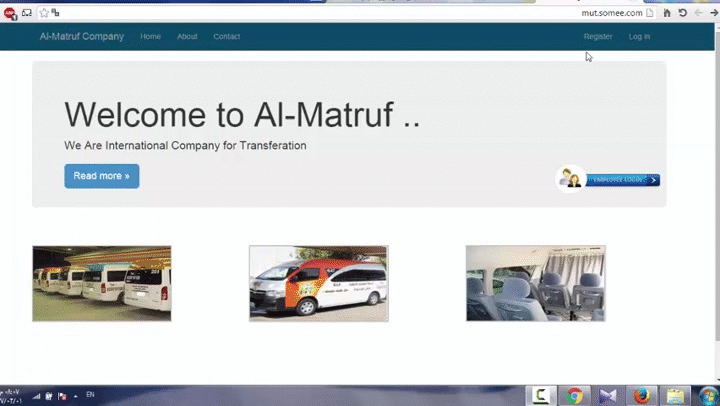The image size is (720, 406).
Task: Click the bookmark star icon
Action: (44, 13)
